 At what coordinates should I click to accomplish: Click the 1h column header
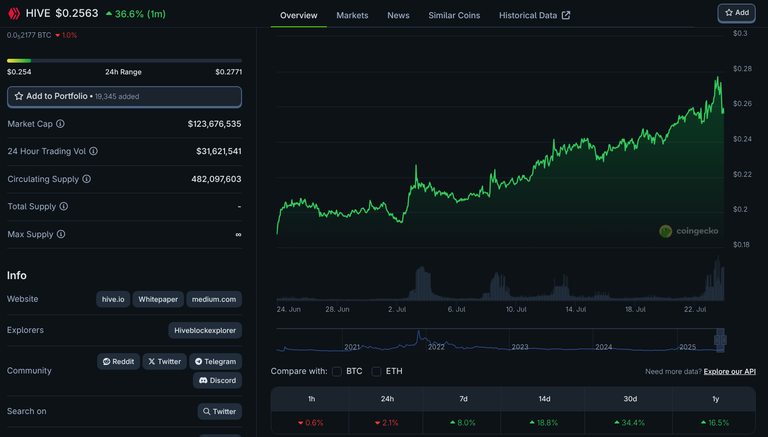coord(312,399)
